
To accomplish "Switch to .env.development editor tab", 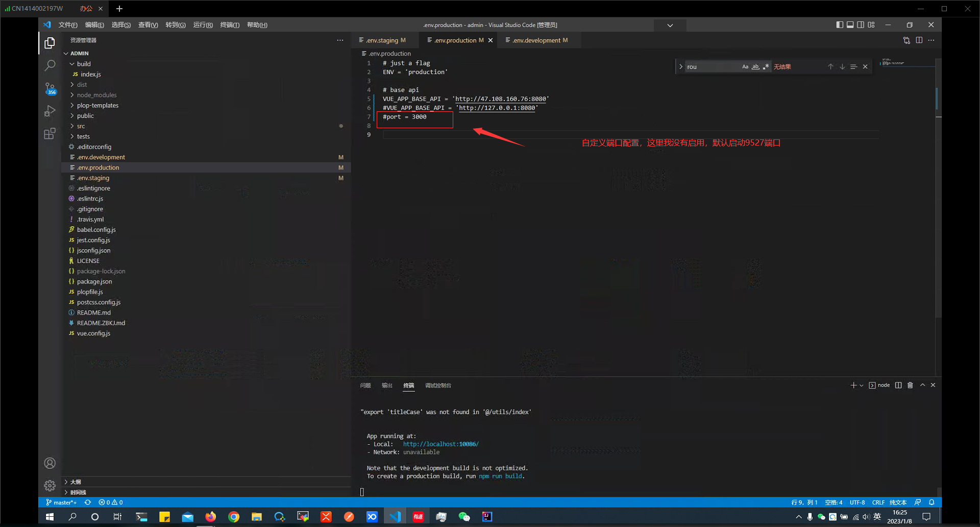I will pyautogui.click(x=540, y=40).
